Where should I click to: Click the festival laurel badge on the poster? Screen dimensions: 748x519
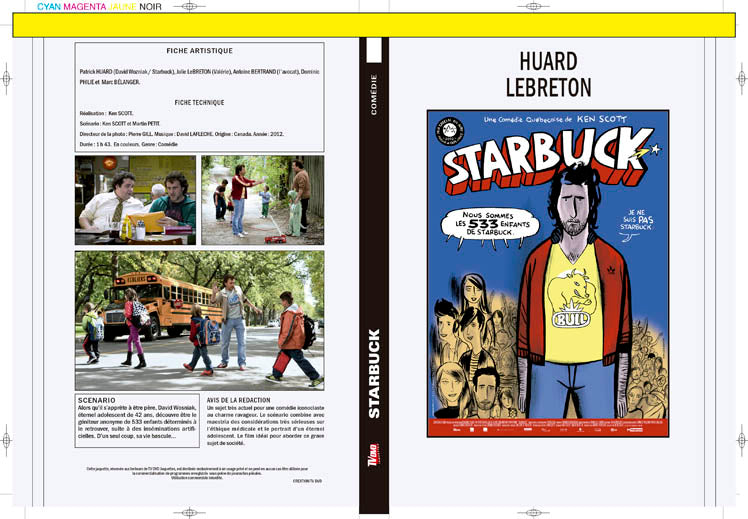[450, 130]
